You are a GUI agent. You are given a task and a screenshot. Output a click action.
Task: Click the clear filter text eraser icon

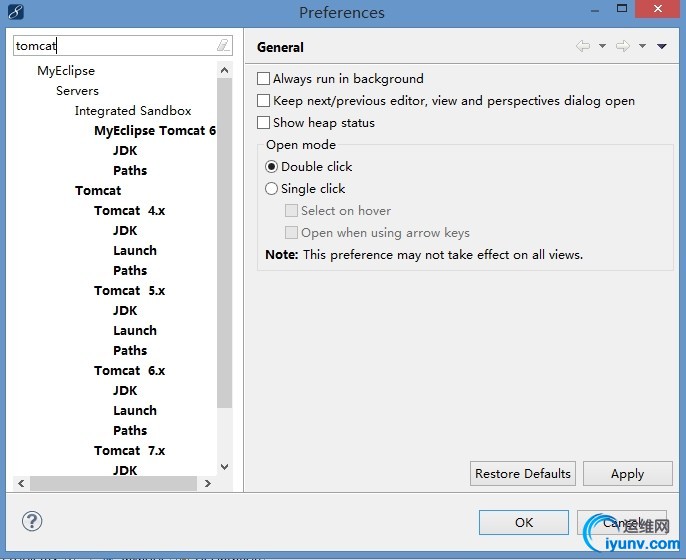tap(223, 45)
